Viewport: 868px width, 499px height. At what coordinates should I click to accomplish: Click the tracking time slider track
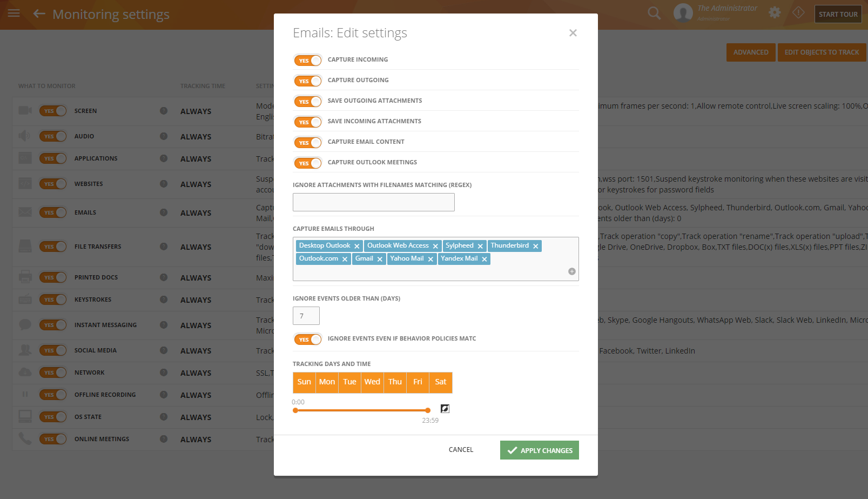coord(361,410)
